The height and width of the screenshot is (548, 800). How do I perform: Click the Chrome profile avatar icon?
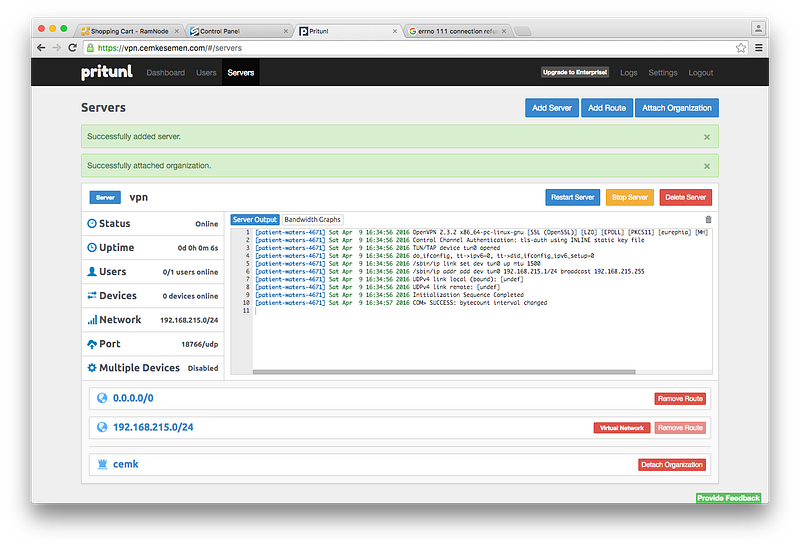758,29
